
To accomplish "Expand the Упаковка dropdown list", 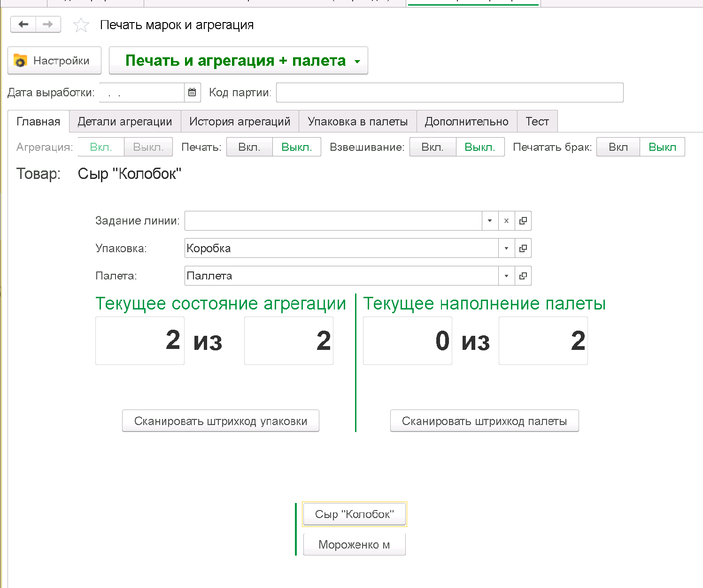I will pyautogui.click(x=506, y=248).
